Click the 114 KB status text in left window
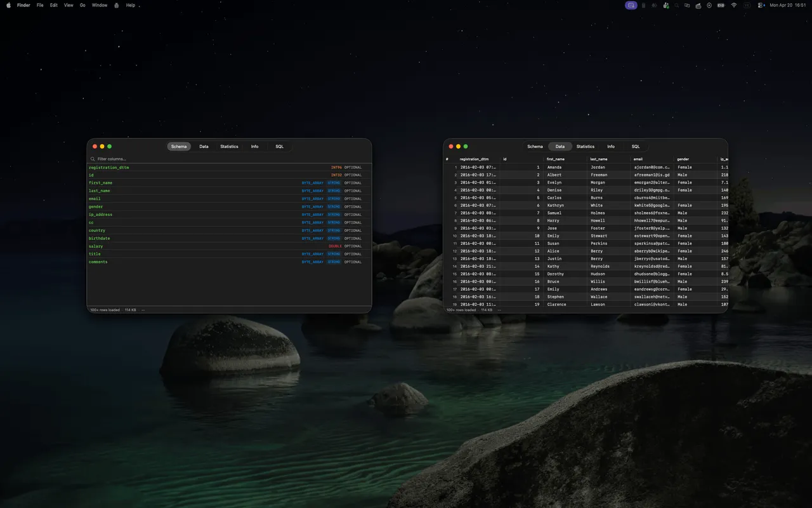 click(130, 310)
